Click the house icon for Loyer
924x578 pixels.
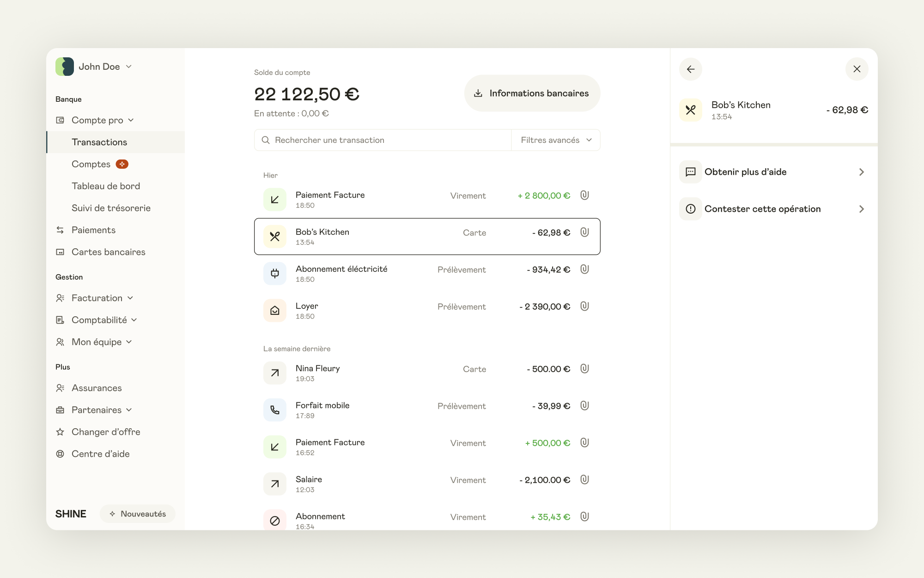[275, 311]
